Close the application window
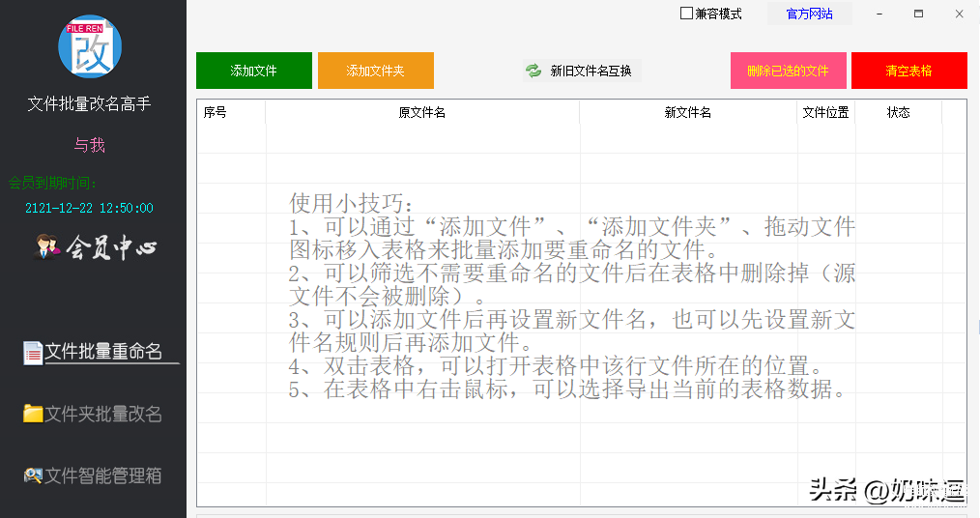This screenshot has width=980, height=518. (x=960, y=14)
